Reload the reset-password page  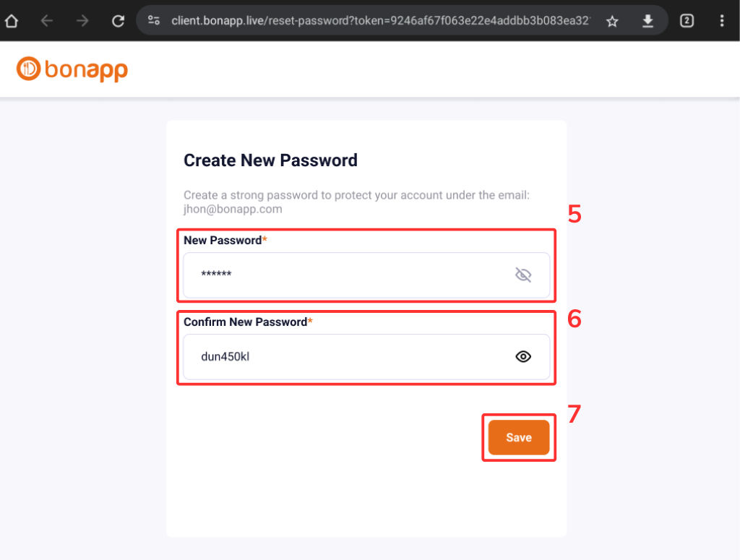click(x=119, y=21)
